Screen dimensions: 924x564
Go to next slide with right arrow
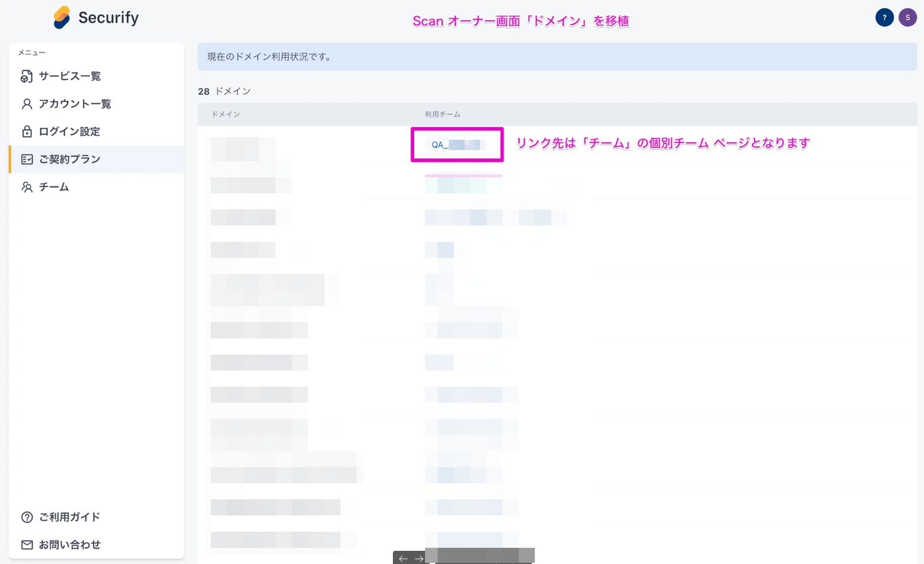[x=419, y=558]
